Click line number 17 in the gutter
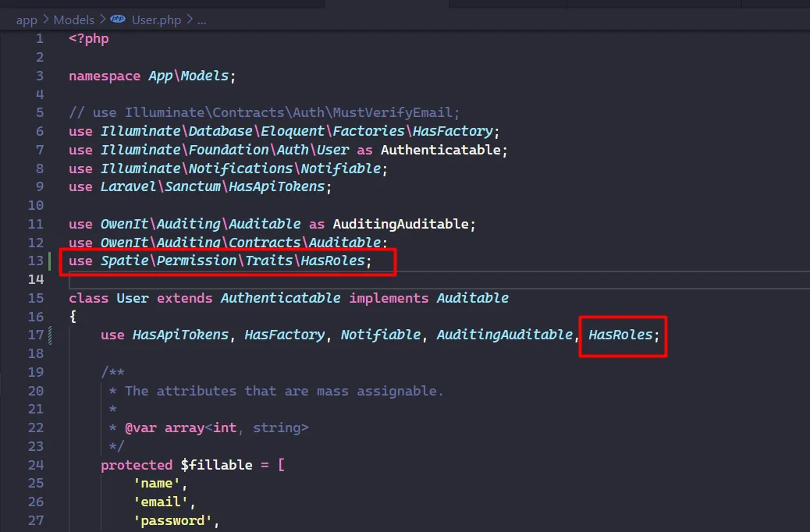810x532 pixels. [x=36, y=335]
